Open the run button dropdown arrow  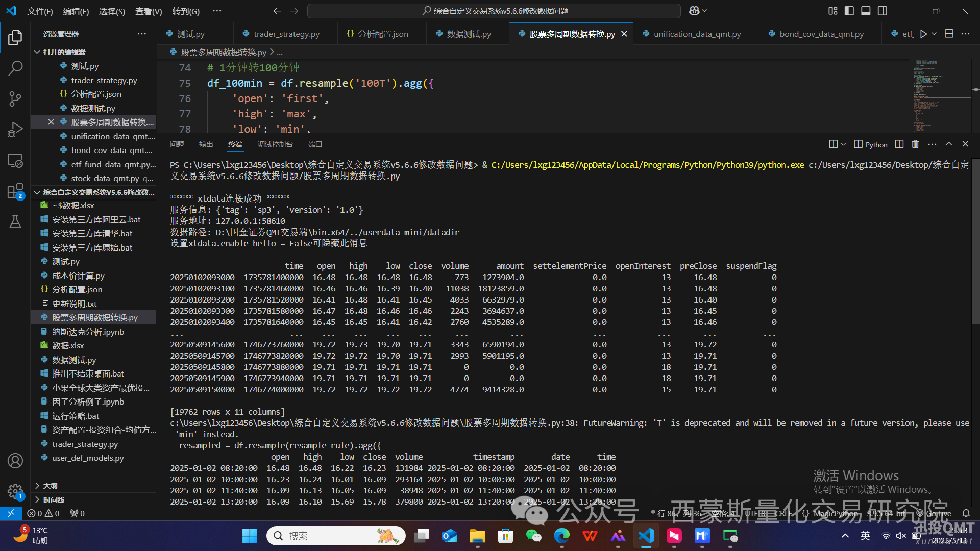pos(934,34)
